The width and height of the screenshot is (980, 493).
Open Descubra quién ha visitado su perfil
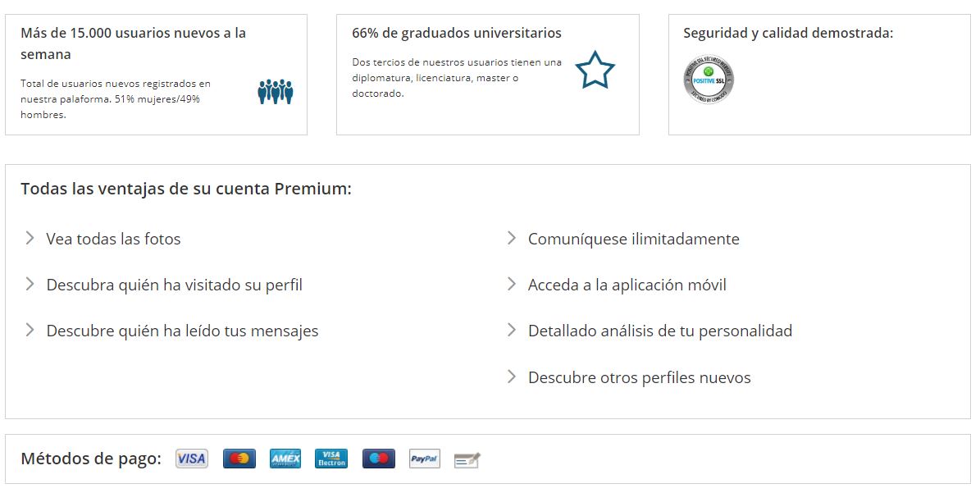click(x=175, y=285)
